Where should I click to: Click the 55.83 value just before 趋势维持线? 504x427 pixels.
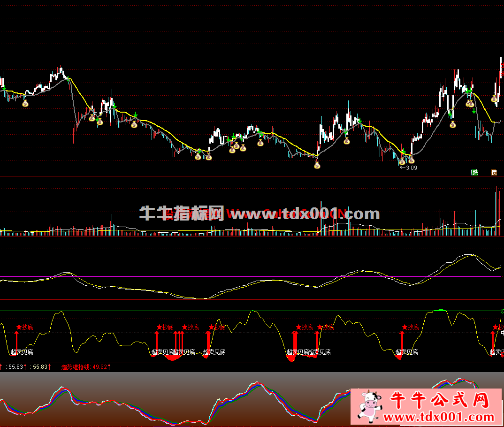tap(40, 367)
